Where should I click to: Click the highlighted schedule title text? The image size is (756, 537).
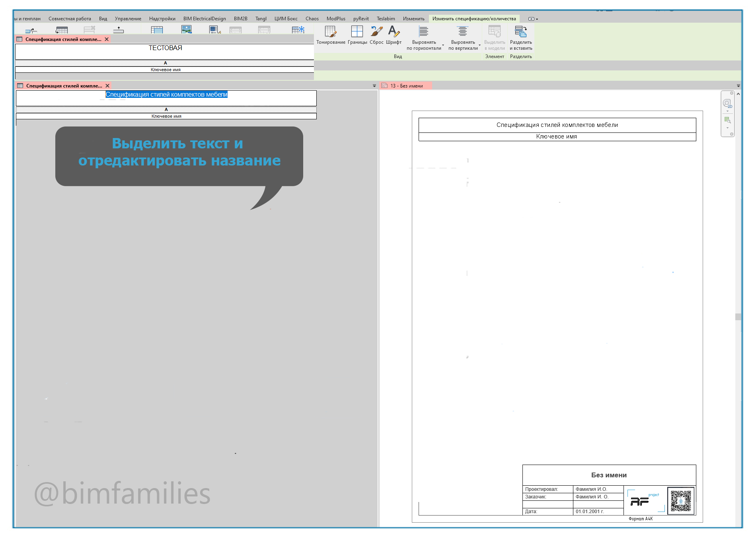point(166,95)
